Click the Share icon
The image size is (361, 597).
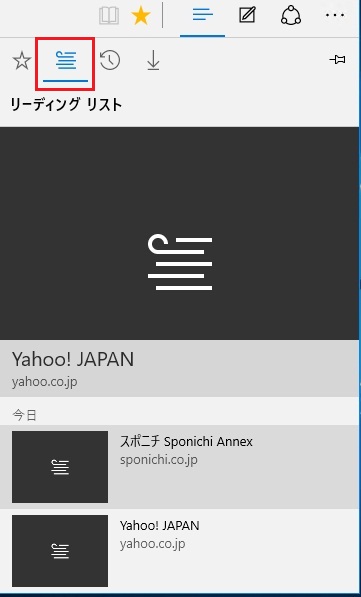click(291, 16)
